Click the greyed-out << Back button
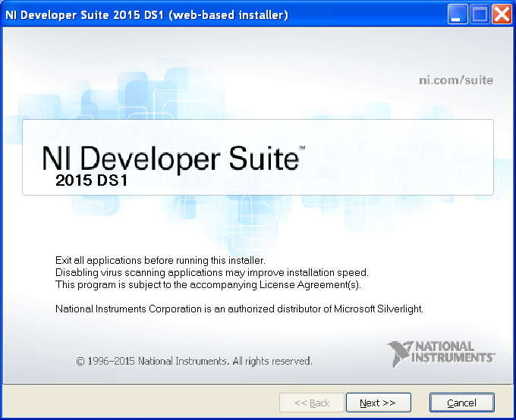516x420 pixels. click(312, 403)
